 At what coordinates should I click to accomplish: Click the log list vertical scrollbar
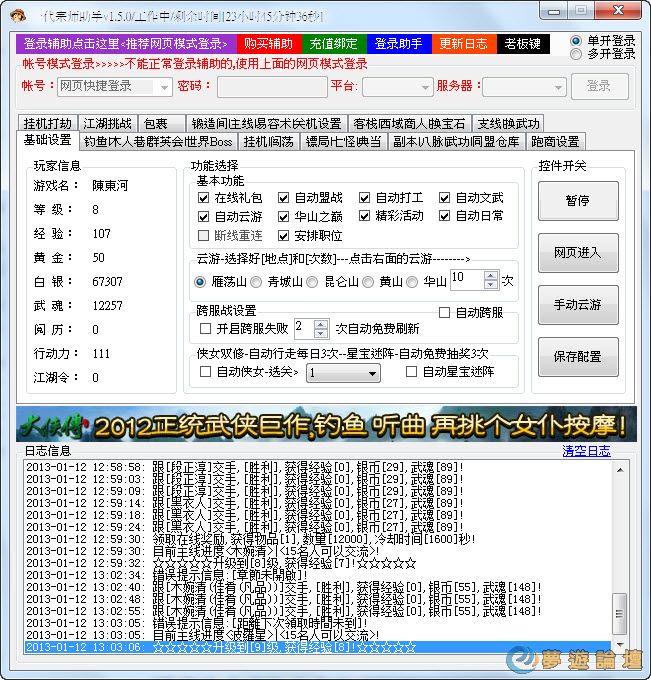coord(619,556)
